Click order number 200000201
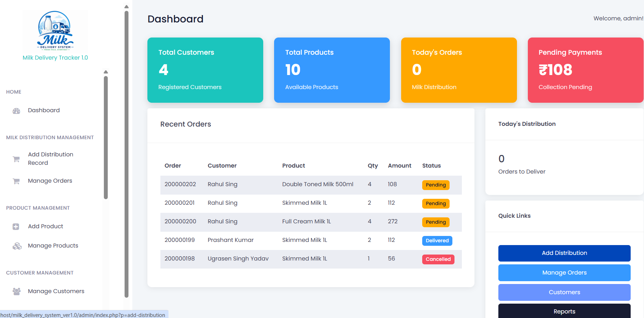This screenshot has height=318, width=644. 180,203
